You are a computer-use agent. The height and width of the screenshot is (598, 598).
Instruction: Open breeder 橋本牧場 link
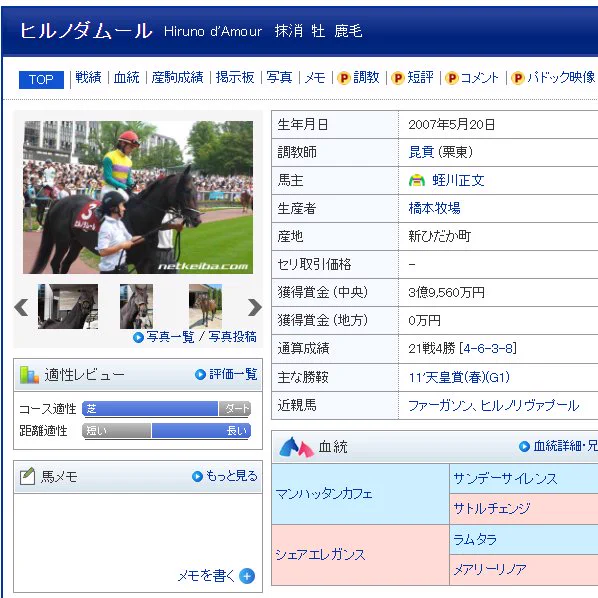pyautogui.click(x=434, y=208)
